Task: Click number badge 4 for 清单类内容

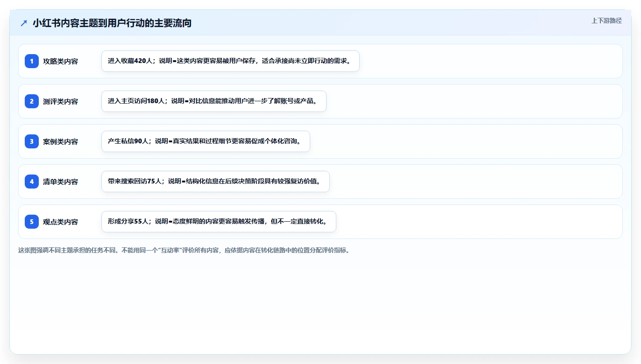Action: click(x=32, y=182)
